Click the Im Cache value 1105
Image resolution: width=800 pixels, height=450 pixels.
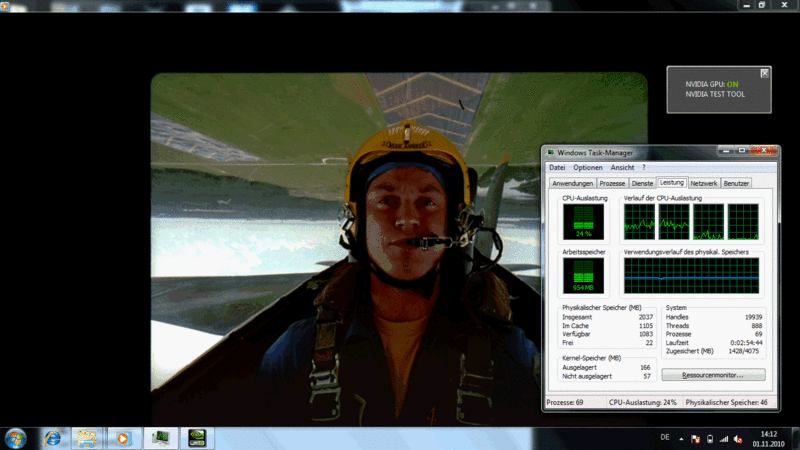pos(645,326)
